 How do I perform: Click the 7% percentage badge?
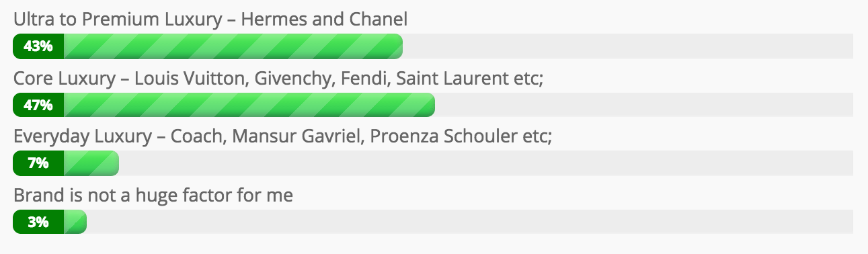(38, 163)
